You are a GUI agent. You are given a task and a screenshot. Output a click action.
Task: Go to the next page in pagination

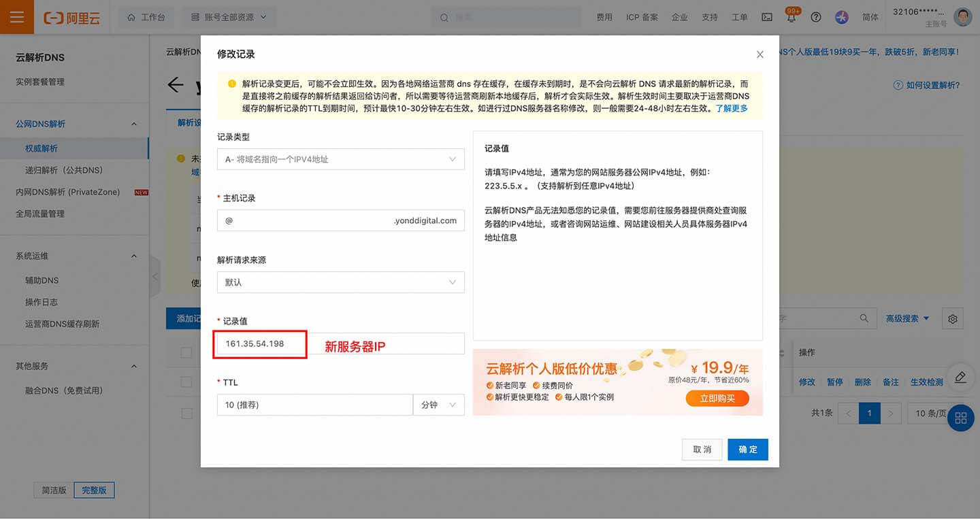pos(892,413)
